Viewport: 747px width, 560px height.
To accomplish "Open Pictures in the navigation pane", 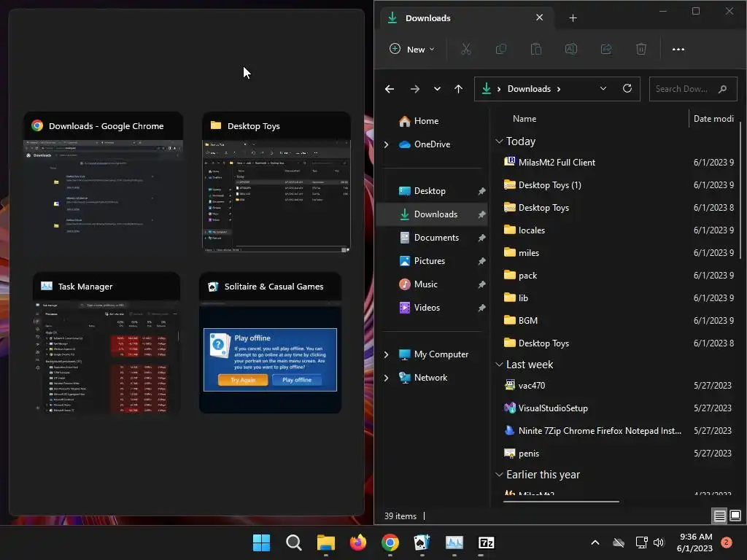I will click(433, 261).
